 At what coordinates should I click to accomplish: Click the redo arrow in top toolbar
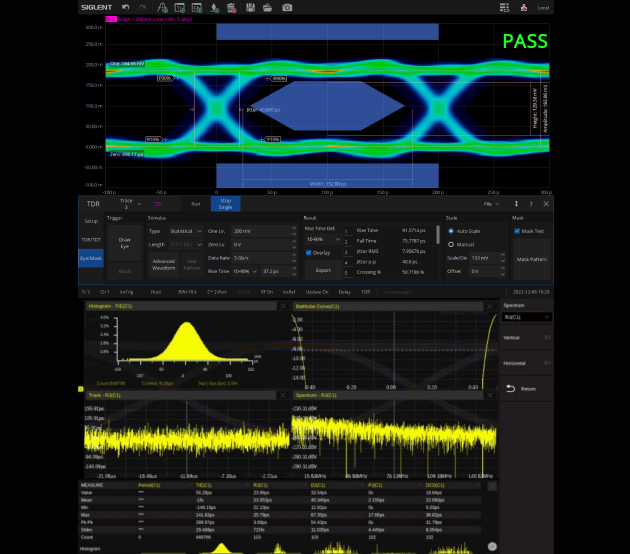(x=142, y=7)
